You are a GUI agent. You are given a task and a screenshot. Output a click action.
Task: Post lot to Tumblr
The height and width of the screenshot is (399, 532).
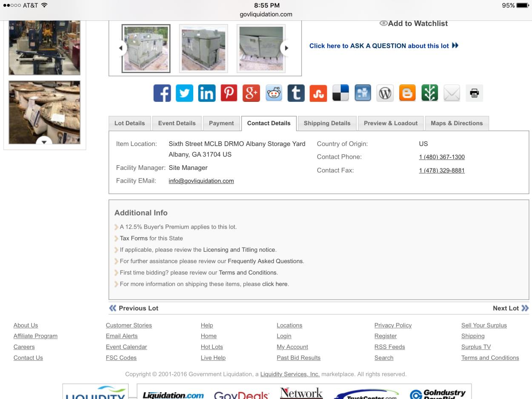coord(296,93)
